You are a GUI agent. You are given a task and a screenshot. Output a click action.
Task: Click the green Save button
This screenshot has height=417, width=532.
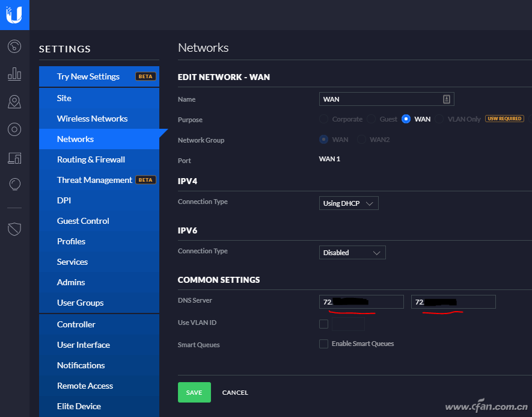click(x=194, y=392)
